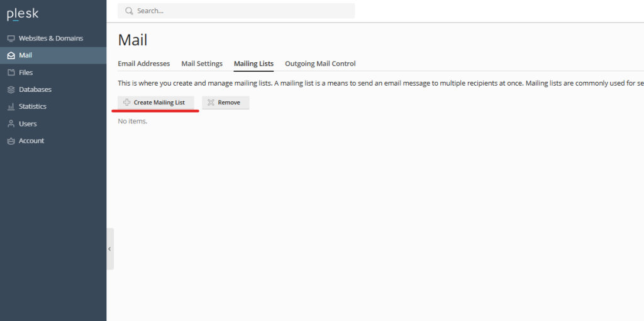Click the search magnifier icon
The width and height of the screenshot is (644, 321).
[130, 11]
